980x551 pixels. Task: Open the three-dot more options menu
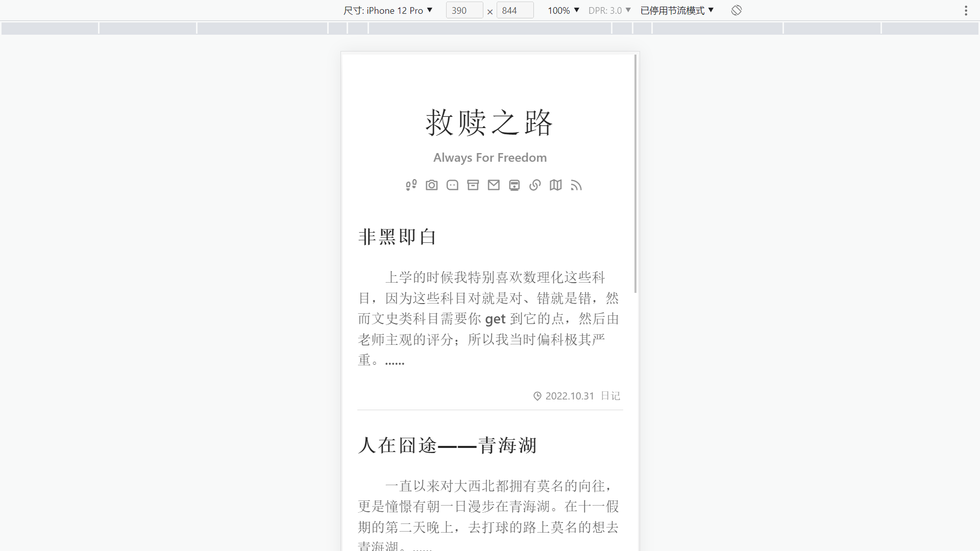coord(966,10)
